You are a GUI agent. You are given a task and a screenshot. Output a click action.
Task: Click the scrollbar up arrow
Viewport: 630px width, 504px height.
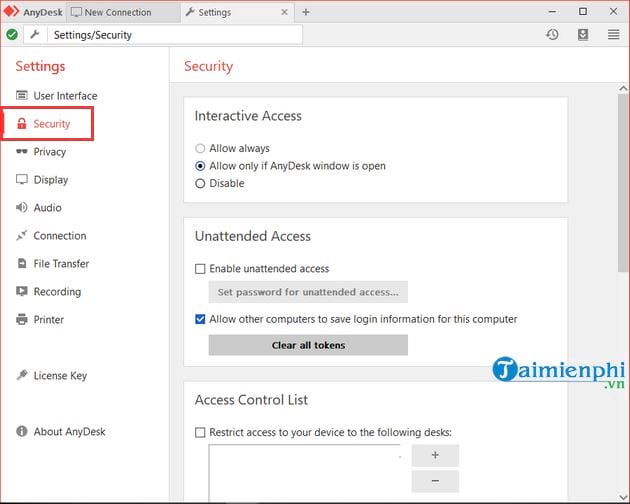[623, 88]
